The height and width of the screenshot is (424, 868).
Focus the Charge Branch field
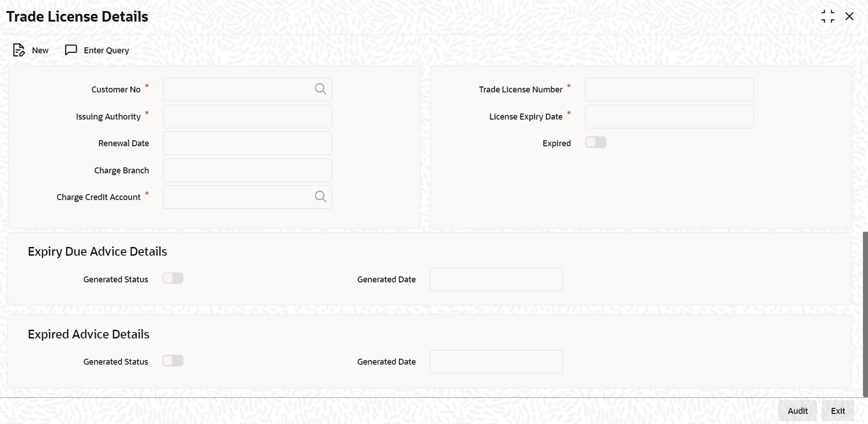[x=247, y=170]
